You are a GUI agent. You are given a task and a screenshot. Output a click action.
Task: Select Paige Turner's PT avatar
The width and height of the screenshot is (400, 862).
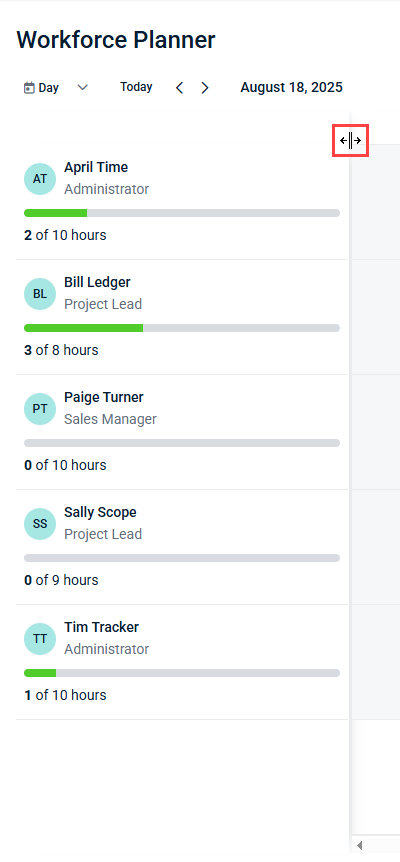[x=40, y=408]
